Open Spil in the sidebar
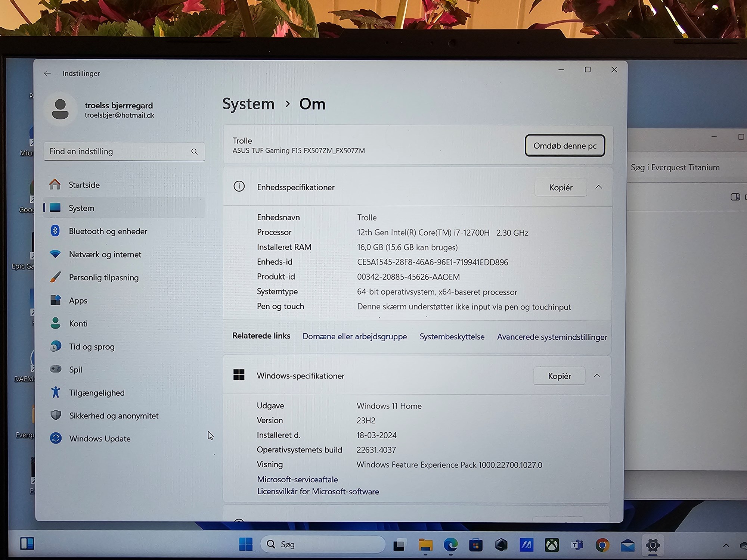The image size is (747, 560). click(124, 370)
